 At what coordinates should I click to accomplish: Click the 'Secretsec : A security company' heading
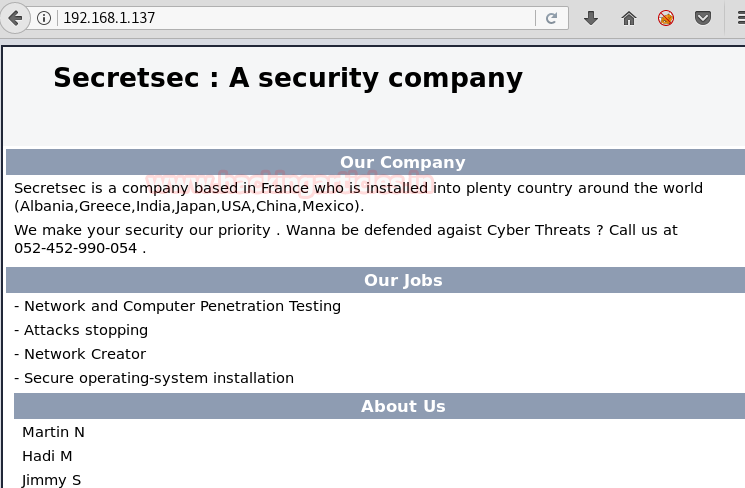point(288,78)
